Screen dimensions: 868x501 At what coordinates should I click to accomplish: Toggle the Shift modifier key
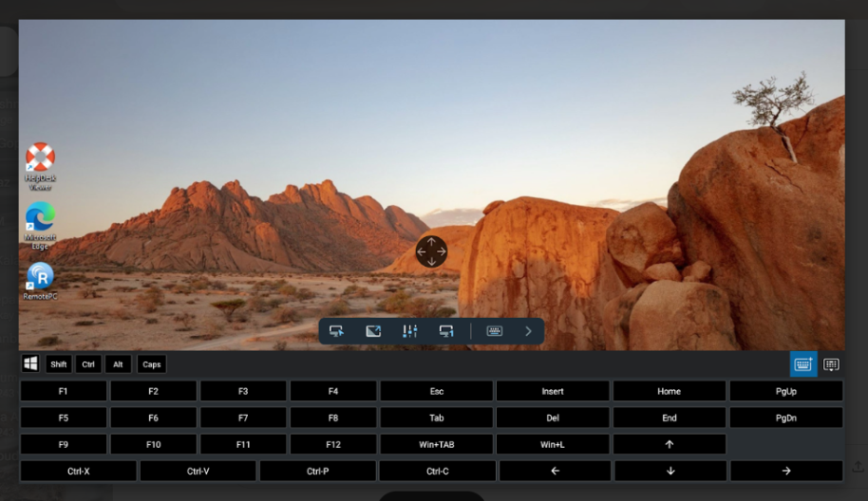point(59,364)
